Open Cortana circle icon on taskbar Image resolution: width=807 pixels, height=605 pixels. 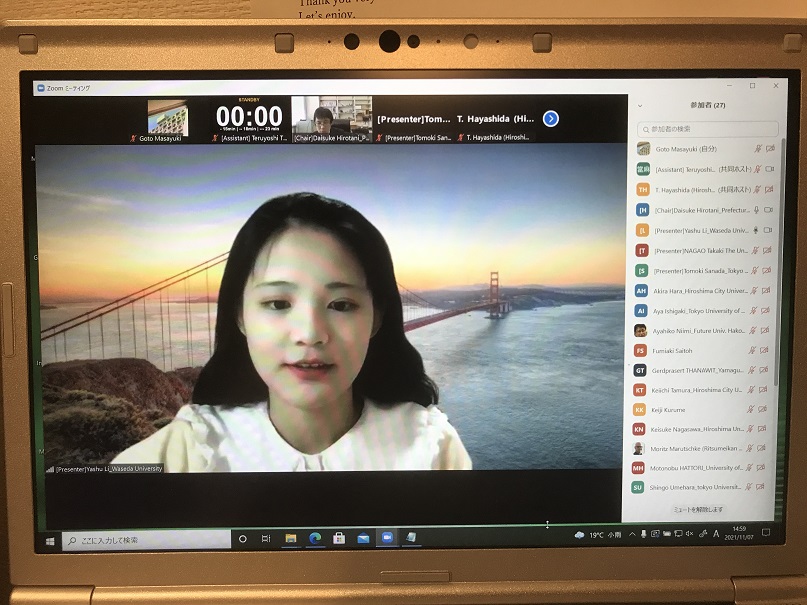pyautogui.click(x=243, y=539)
